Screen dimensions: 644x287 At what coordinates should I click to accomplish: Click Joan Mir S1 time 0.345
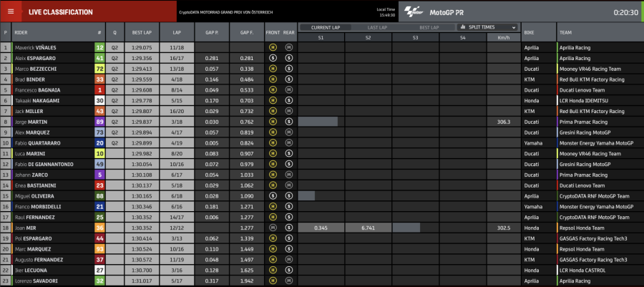[321, 228]
